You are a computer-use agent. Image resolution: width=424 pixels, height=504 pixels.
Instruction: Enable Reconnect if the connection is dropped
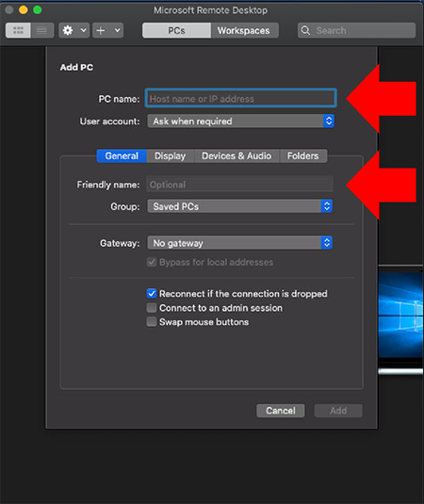click(x=152, y=294)
